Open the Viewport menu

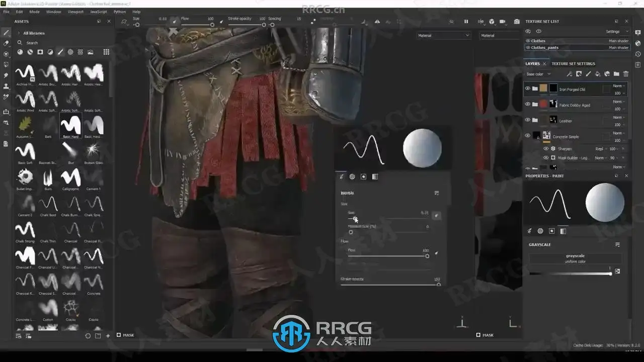pos(75,12)
